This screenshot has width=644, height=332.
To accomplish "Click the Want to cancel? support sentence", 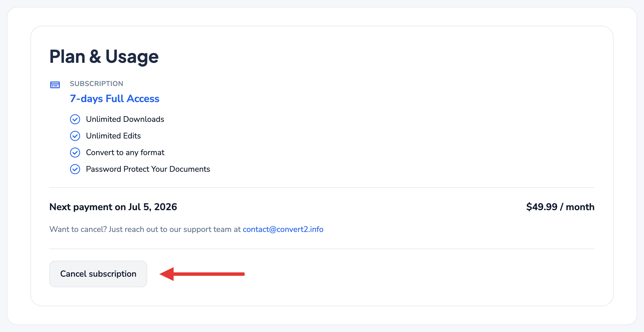I will 186,229.
